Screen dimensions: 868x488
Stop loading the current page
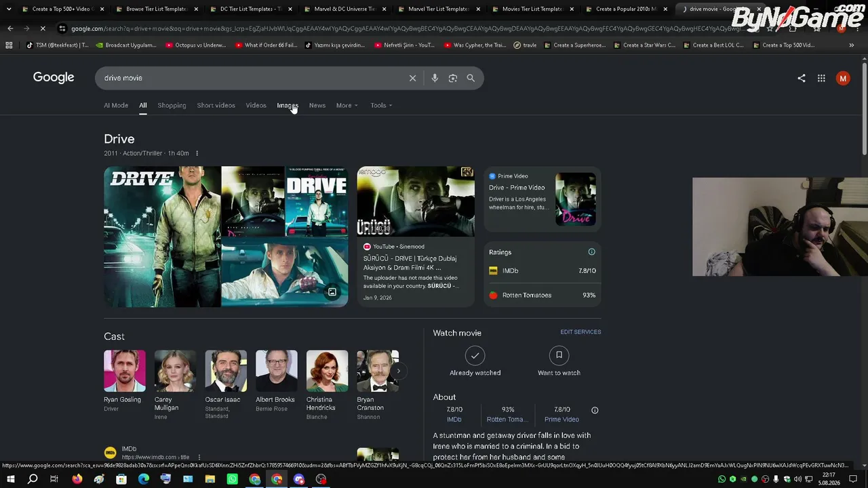[42, 28]
